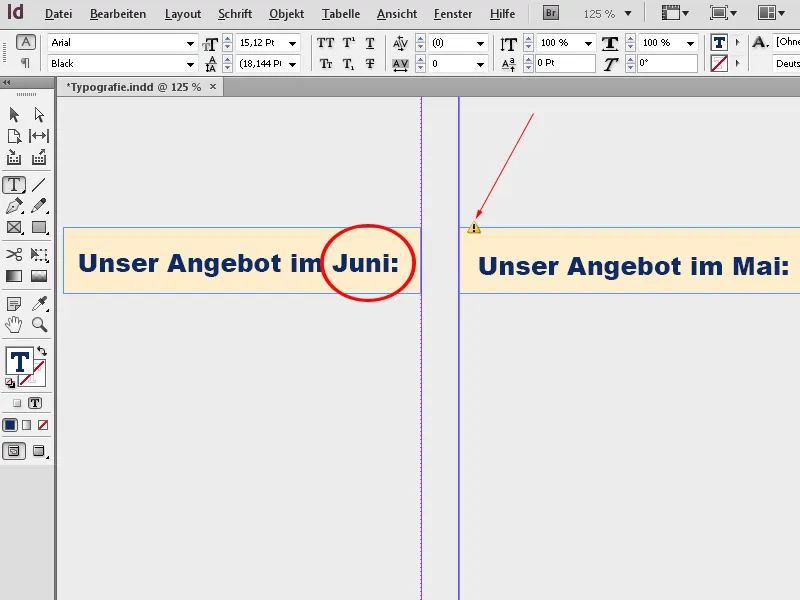800x600 pixels.
Task: Open the 15,12 Pt font size dropdown
Action: [292, 43]
